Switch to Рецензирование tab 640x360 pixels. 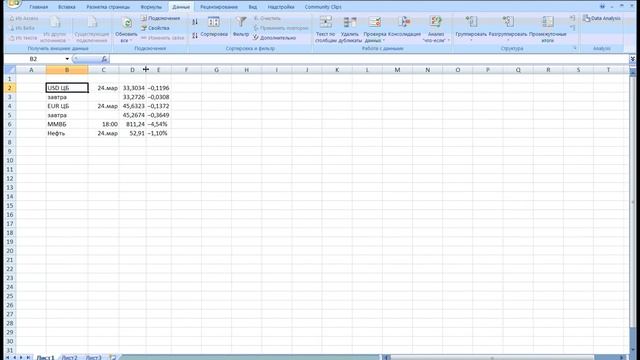[219, 7]
